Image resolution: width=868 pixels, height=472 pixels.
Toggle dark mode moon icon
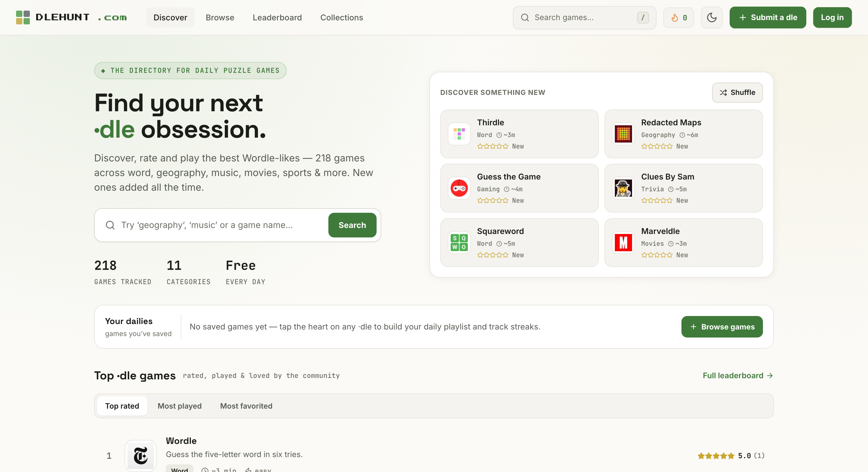coord(711,17)
